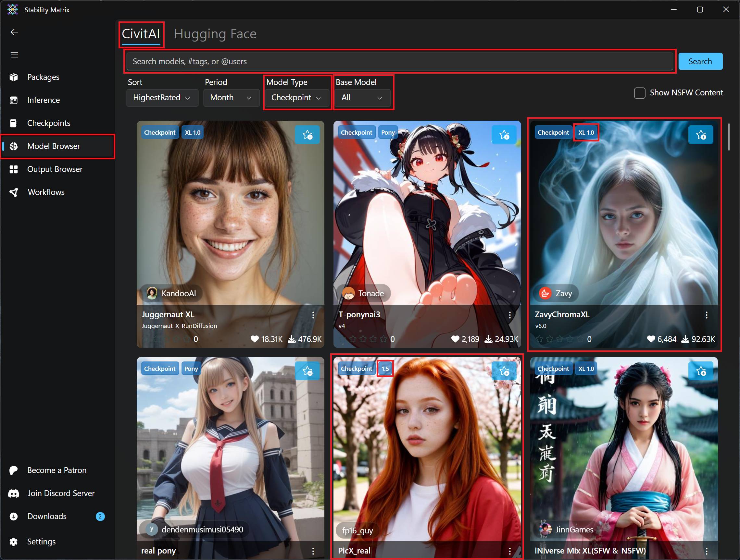This screenshot has width=740, height=560.
Task: Toggle favorite on PicX_real card
Action: pyautogui.click(x=504, y=371)
